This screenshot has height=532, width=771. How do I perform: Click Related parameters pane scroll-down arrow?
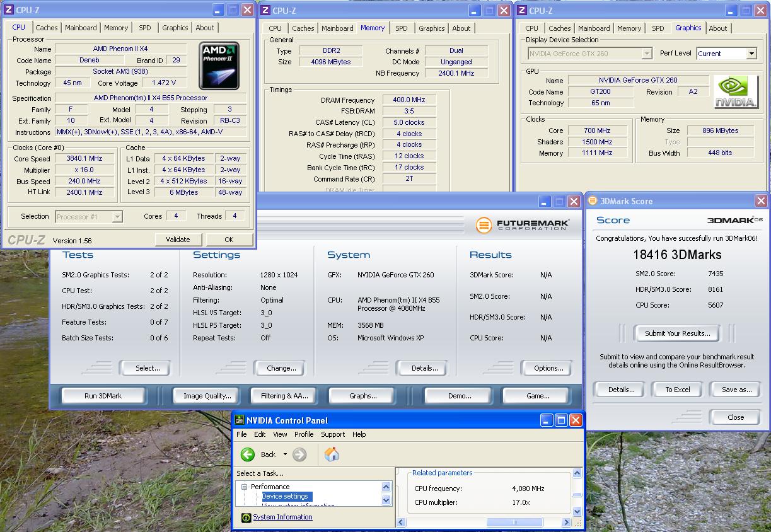576,512
